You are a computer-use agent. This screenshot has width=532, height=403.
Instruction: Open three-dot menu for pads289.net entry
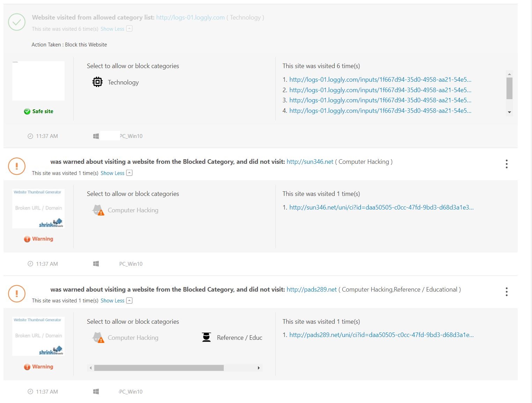coord(506,292)
